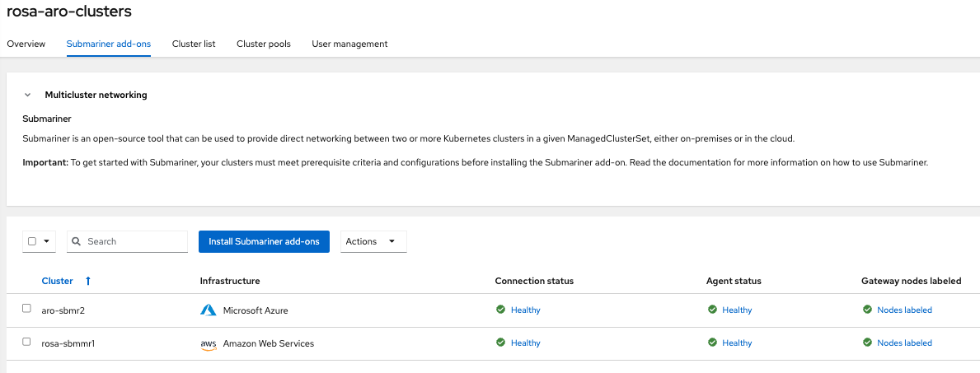Click rosa-sbmmr1 connection status green check icon
980x373 pixels.
(x=500, y=343)
